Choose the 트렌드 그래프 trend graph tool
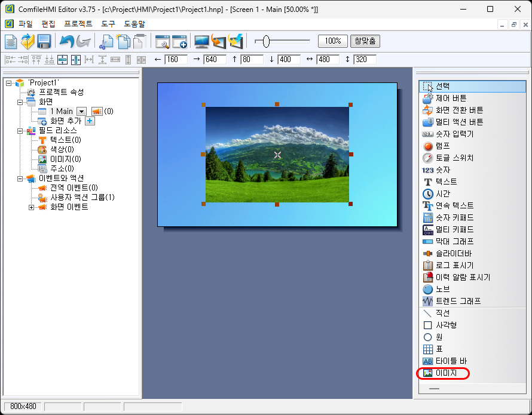Screen dimensions: 532x415 coord(453,301)
